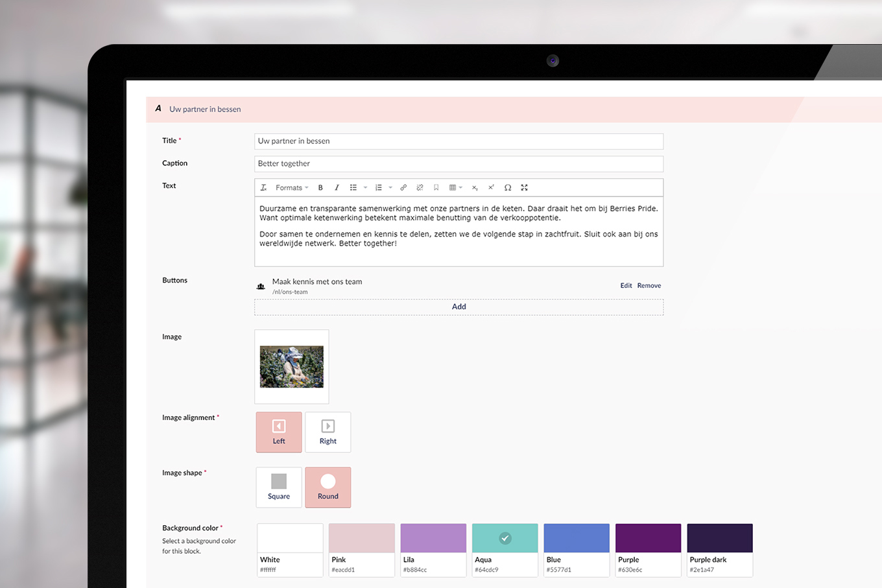Set image alignment to Left
The height and width of the screenshot is (588, 882).
[279, 432]
